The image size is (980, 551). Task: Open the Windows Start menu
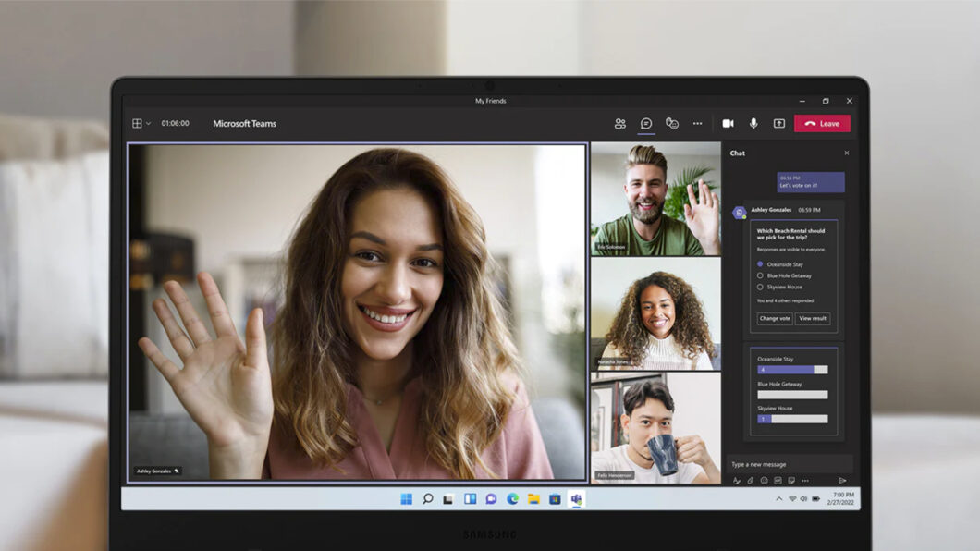[x=406, y=498]
